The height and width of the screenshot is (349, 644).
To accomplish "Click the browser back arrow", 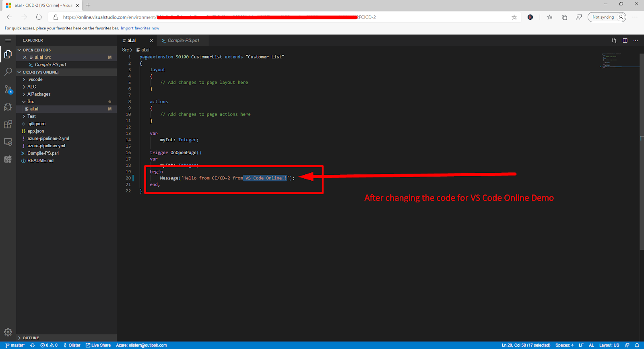I will [x=10, y=17].
